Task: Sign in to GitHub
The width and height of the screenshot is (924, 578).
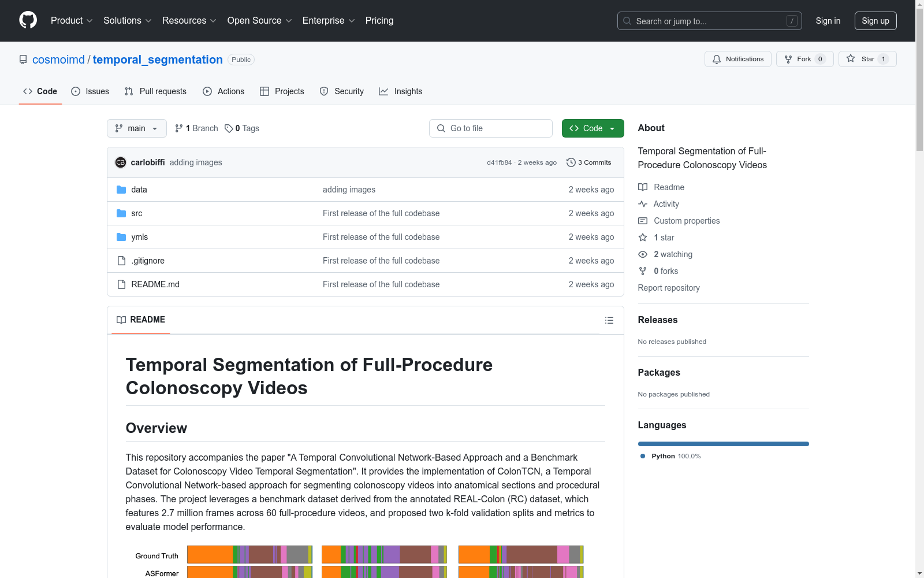Action: [828, 21]
